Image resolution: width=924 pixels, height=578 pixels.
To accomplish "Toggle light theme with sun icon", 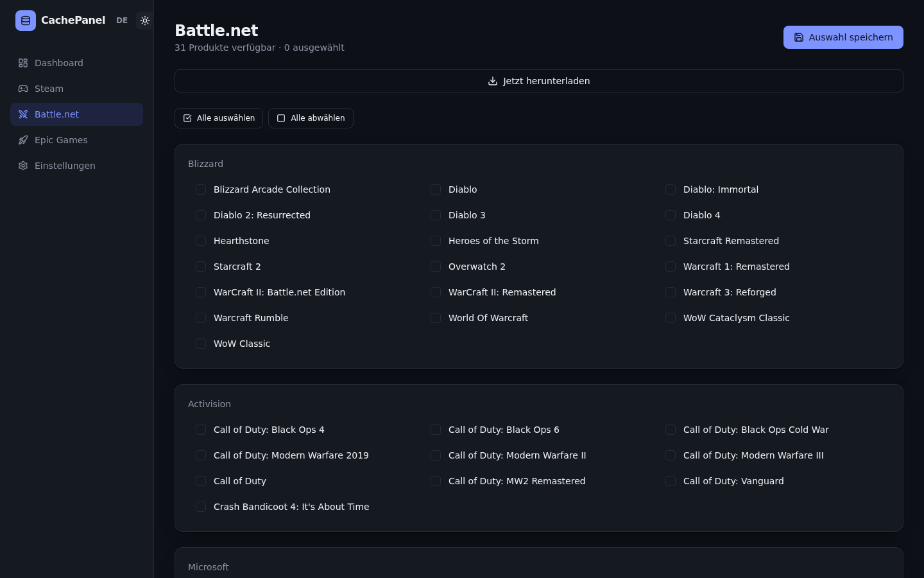I will pyautogui.click(x=145, y=21).
